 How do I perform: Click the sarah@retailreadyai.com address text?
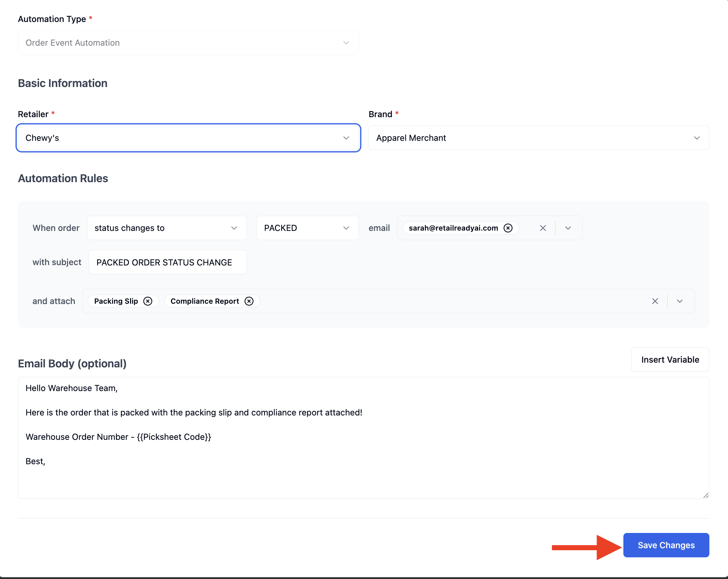tap(453, 228)
